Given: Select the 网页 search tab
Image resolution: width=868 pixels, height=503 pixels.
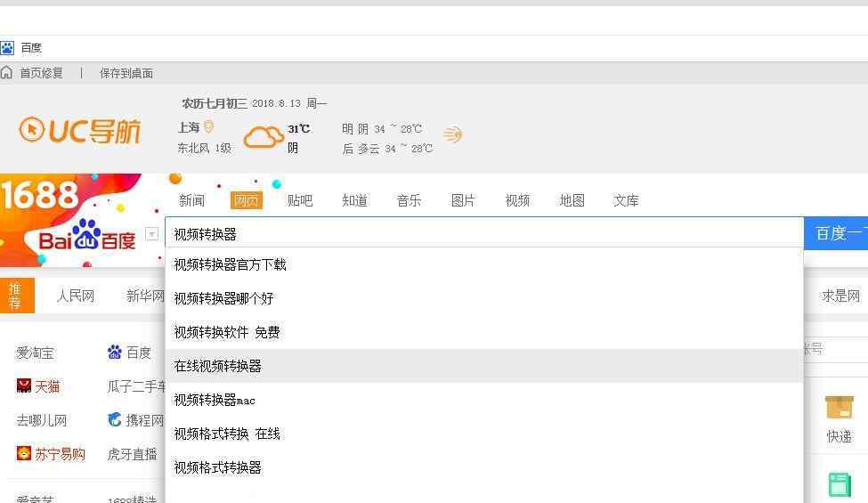Looking at the screenshot, I should (247, 200).
